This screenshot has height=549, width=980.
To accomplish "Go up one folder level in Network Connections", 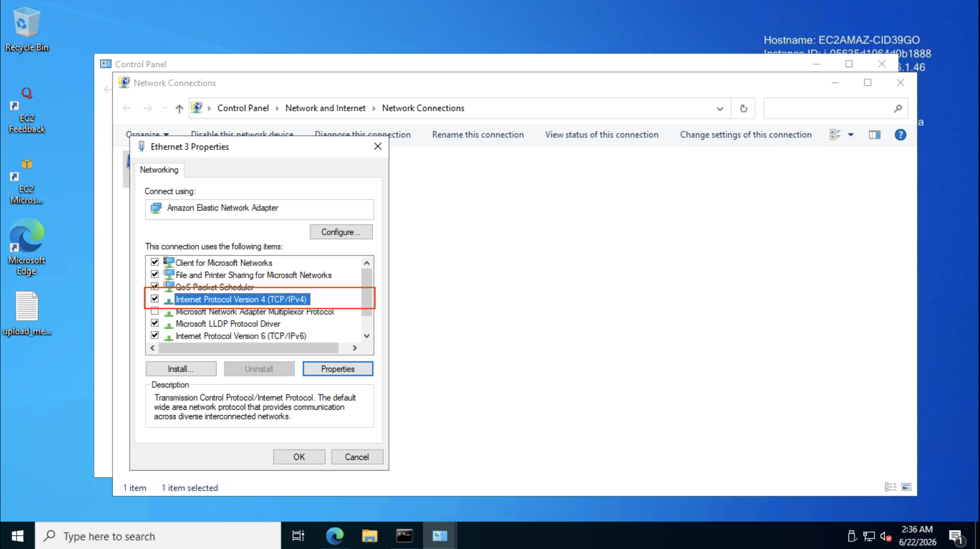I will tap(179, 108).
